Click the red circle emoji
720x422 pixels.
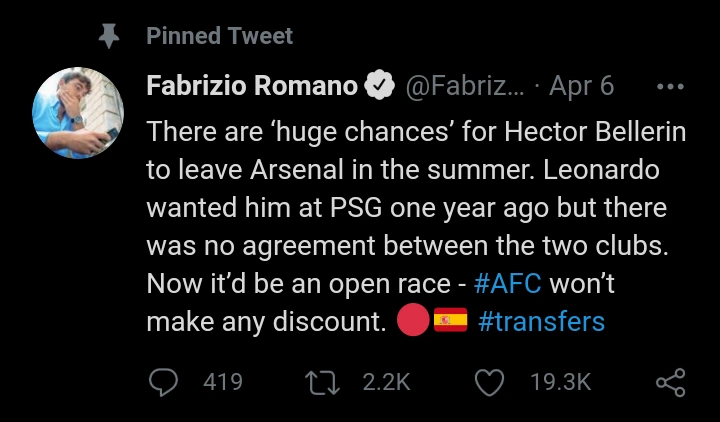[x=413, y=321]
